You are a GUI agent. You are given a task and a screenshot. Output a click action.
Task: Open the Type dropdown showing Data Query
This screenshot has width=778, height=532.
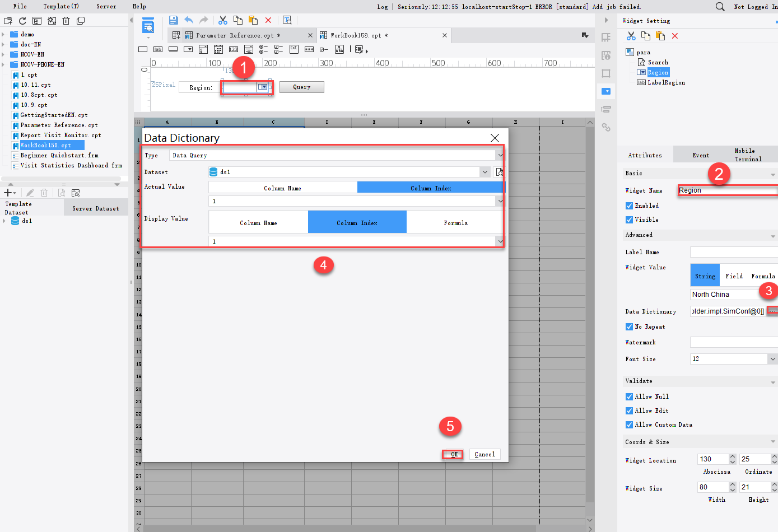[500, 155]
